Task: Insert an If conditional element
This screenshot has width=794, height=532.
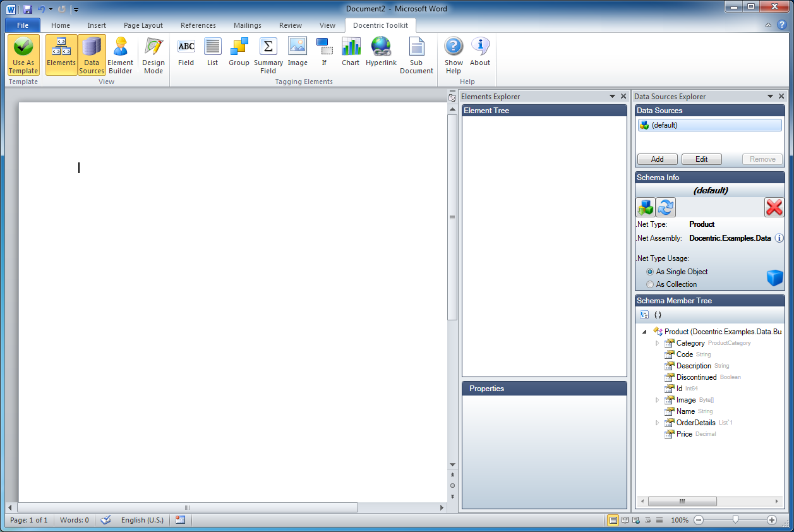Action: [324, 52]
